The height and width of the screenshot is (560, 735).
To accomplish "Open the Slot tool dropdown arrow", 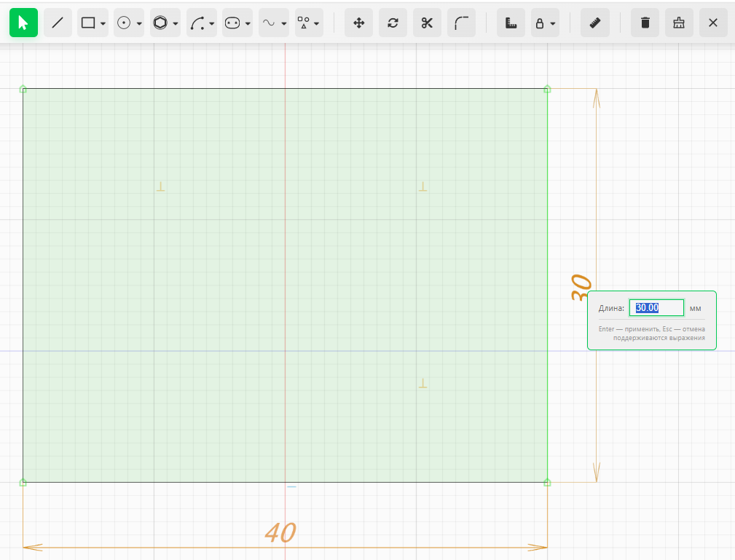I will pos(248,23).
